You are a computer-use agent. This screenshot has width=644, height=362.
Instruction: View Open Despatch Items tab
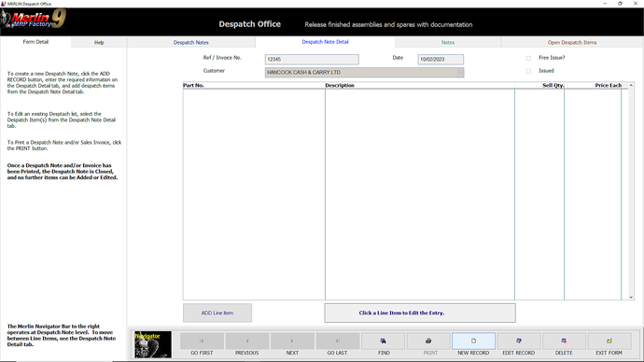(x=572, y=42)
